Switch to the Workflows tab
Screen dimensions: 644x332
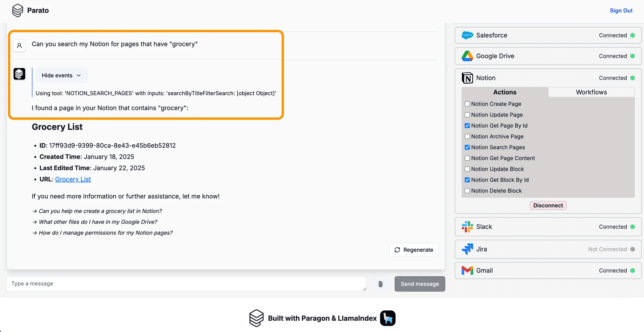(x=591, y=92)
